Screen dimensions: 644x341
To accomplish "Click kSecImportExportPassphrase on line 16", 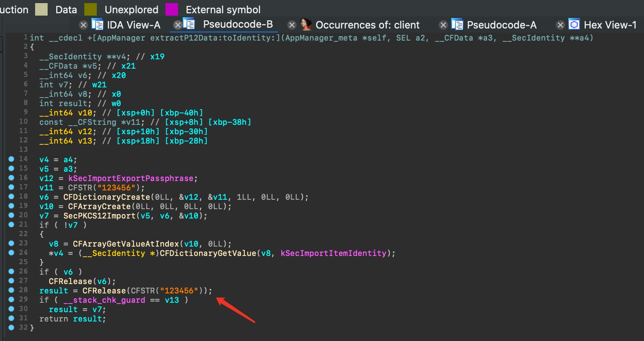I will pyautogui.click(x=131, y=178).
